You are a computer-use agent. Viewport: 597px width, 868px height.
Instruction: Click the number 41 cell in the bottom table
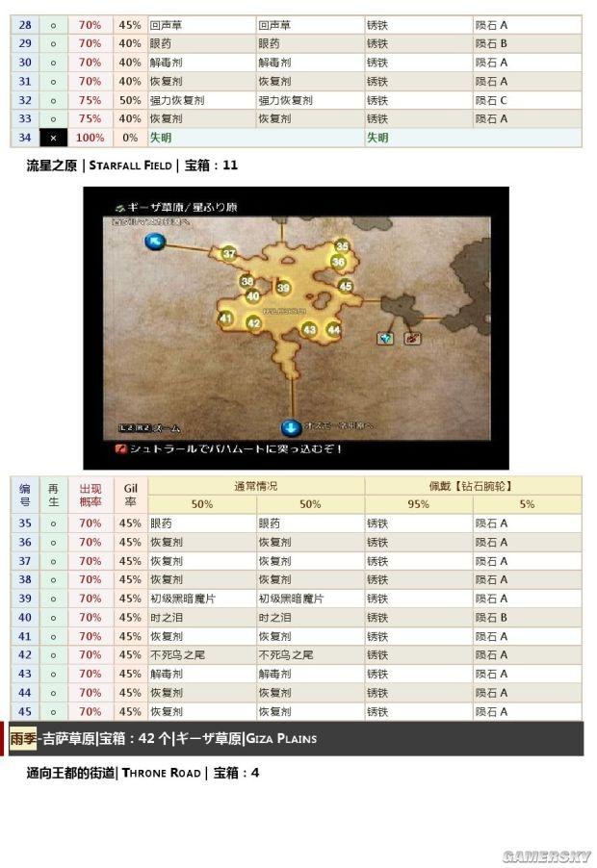[25, 636]
